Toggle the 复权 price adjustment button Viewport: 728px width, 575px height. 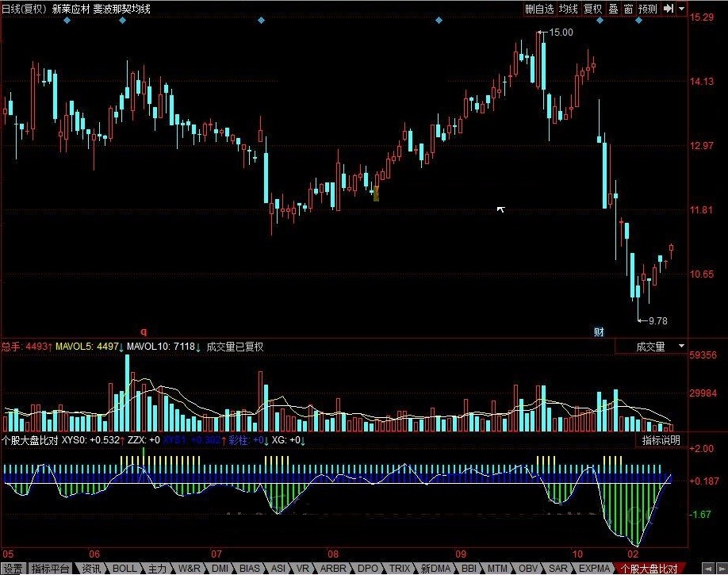coord(592,9)
